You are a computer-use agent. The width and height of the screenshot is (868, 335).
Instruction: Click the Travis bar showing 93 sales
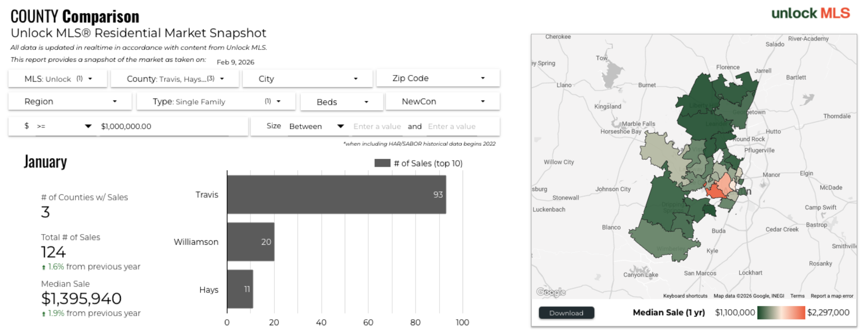click(x=337, y=194)
